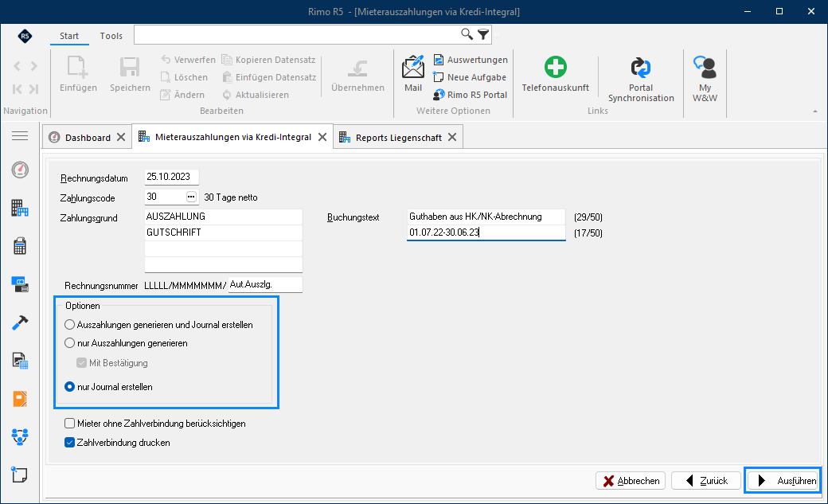Click the Rimo R5 application logo

[x=25, y=36]
